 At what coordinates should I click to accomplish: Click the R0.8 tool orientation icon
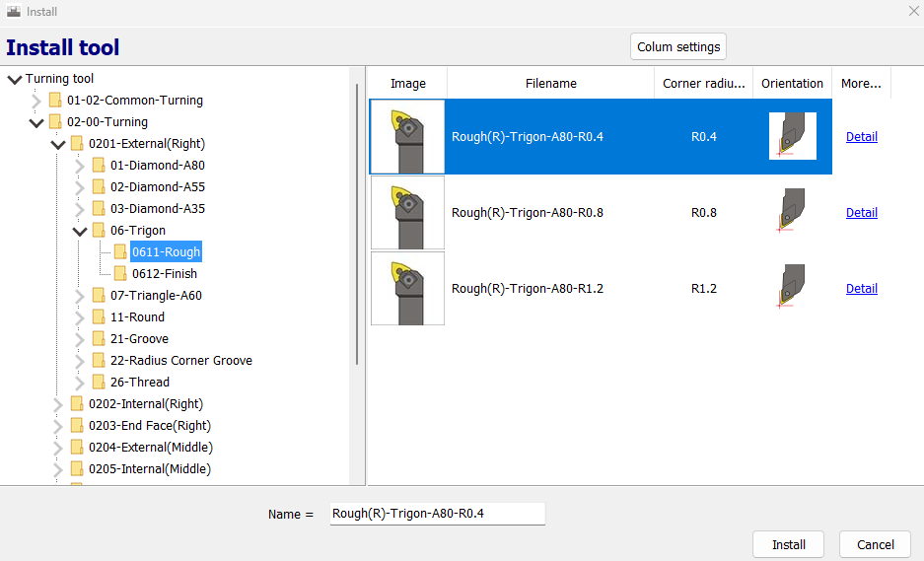pyautogui.click(x=793, y=212)
